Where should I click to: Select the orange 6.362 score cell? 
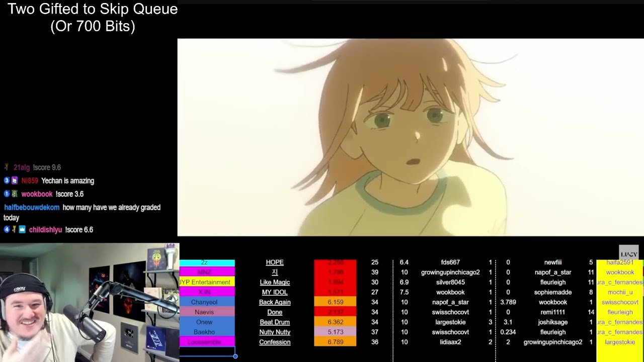(x=335, y=322)
